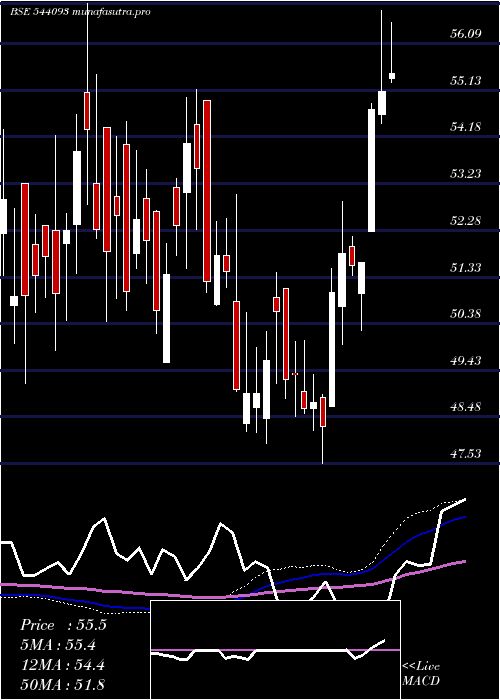Viewport: 500px width, 700px height.
Task: Open the MACD inset chart panel
Action: 275,650
